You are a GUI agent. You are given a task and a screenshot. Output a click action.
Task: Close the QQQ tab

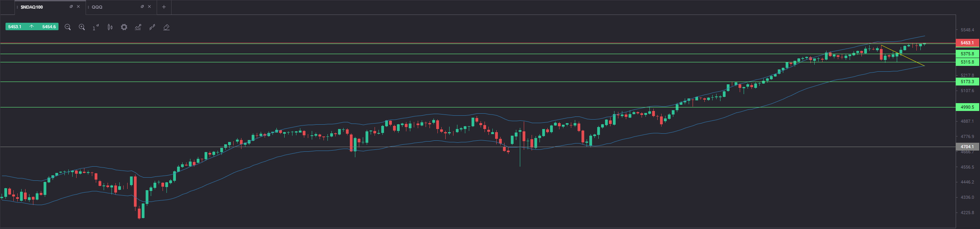point(149,7)
